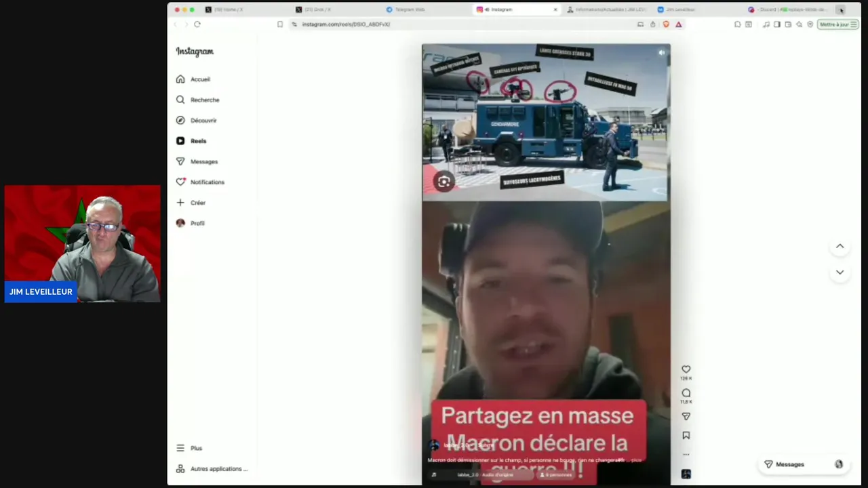Open the Brave Shields lion icon
Screen dimensions: 868x488
665,24
